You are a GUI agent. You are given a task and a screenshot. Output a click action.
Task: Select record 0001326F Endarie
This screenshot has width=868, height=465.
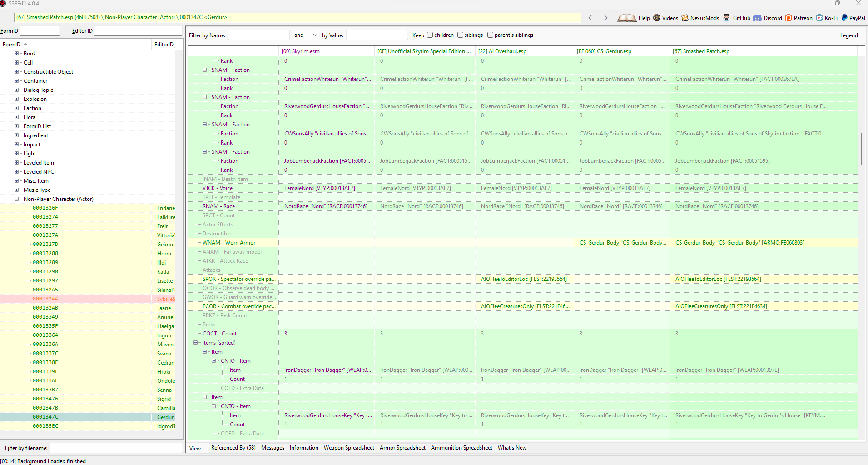tap(88, 208)
